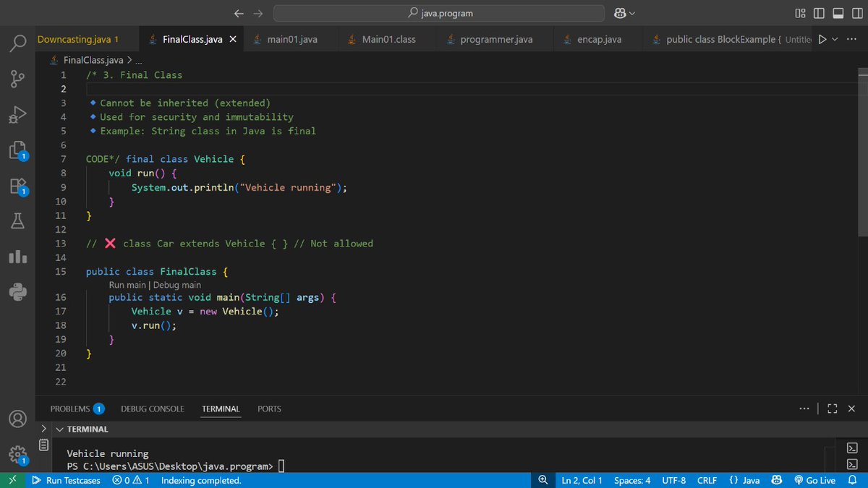The height and width of the screenshot is (488, 868).
Task: Close the terminal panel
Action: (851, 408)
